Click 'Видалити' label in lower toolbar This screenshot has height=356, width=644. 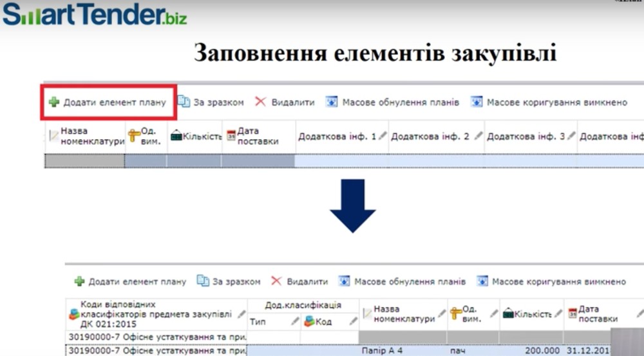tap(307, 282)
